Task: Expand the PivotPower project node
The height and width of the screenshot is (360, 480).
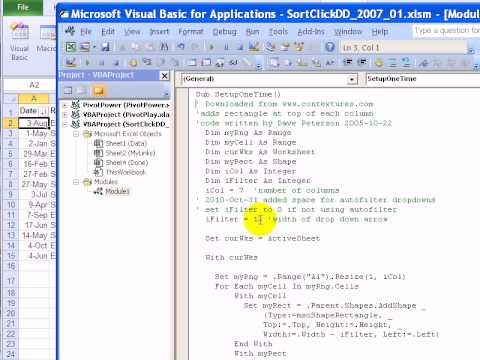Action: pyautogui.click(x=65, y=105)
